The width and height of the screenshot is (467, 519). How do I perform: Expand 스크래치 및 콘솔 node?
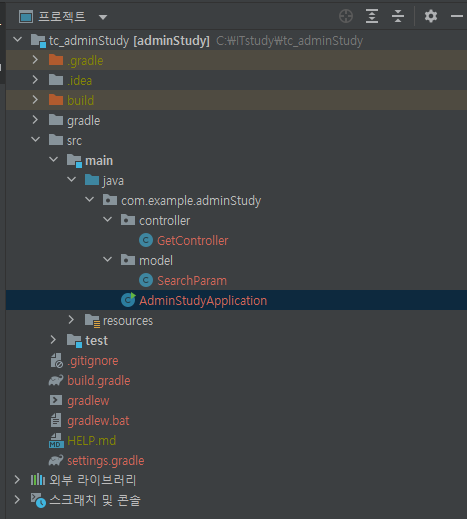pos(17,500)
